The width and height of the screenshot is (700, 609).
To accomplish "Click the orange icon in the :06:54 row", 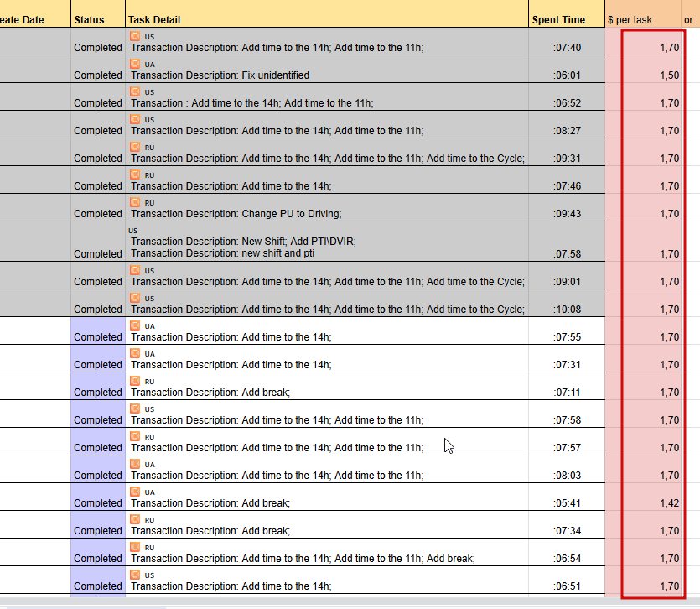I will click(x=135, y=547).
